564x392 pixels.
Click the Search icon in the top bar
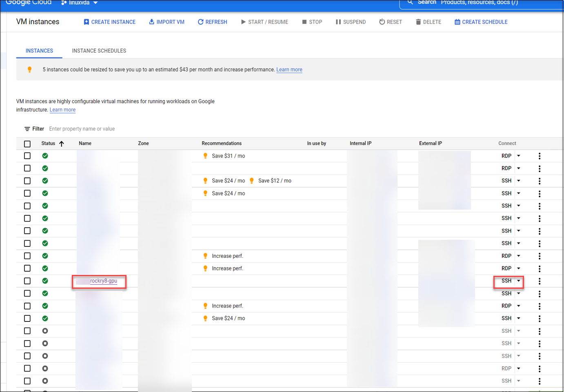pos(410,2)
